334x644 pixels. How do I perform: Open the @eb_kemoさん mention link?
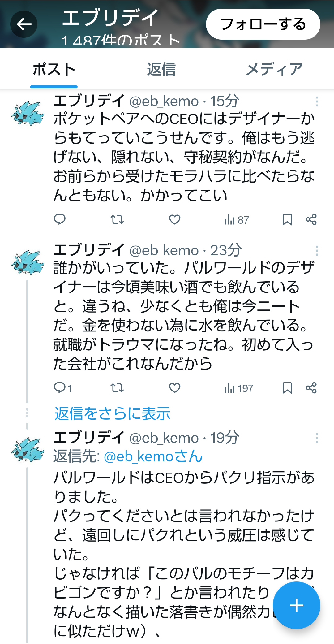tap(153, 456)
